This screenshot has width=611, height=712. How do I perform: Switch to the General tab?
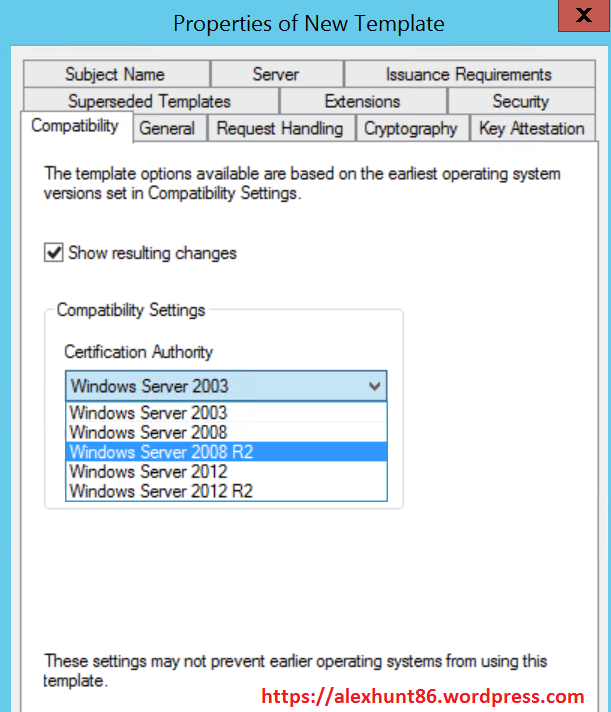(167, 128)
